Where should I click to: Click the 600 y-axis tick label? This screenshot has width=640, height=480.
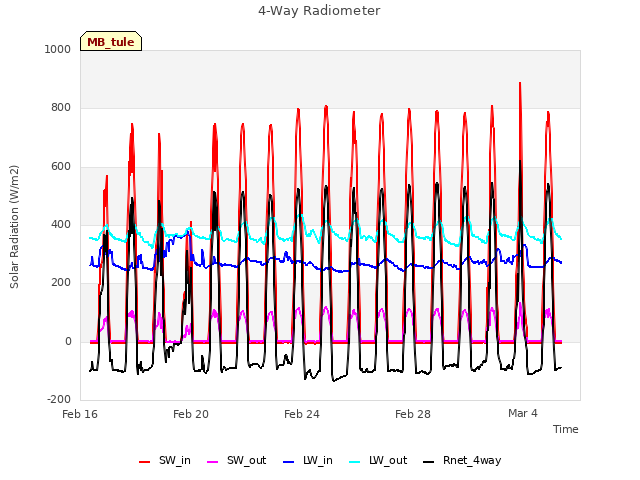[61, 167]
